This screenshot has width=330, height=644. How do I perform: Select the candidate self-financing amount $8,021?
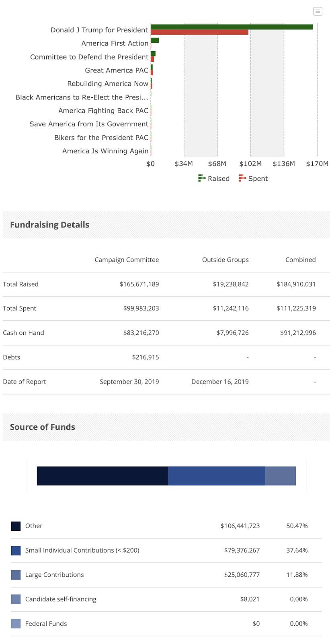point(250,599)
